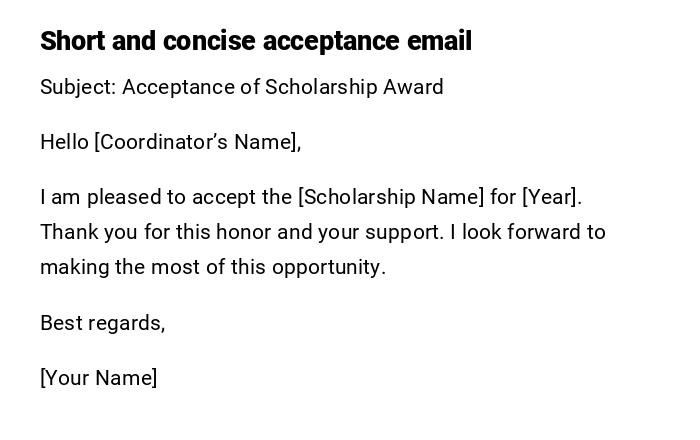Click the heading "Short and concise acceptance email"
Viewport: 700px width, 440px height.
(255, 41)
